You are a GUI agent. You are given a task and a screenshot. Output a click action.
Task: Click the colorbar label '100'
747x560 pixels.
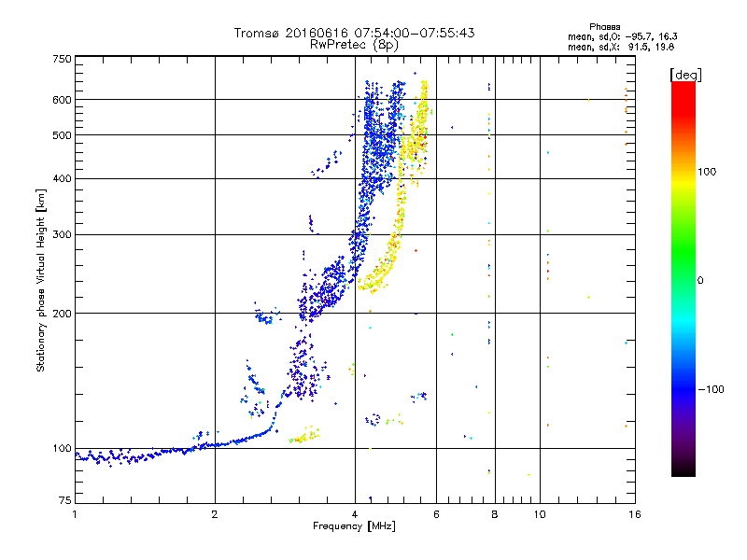tap(707, 172)
